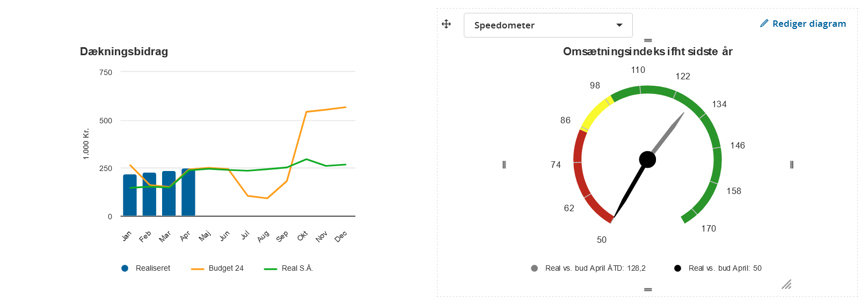The height and width of the screenshot is (305, 868).
Task: Click the move handle icon beside Speedometer
Action: click(x=446, y=24)
